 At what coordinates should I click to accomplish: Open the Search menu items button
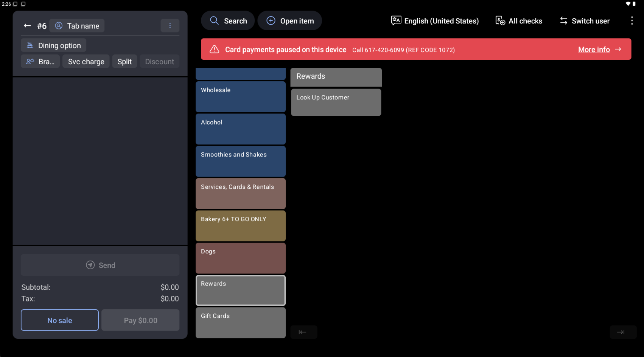[228, 21]
